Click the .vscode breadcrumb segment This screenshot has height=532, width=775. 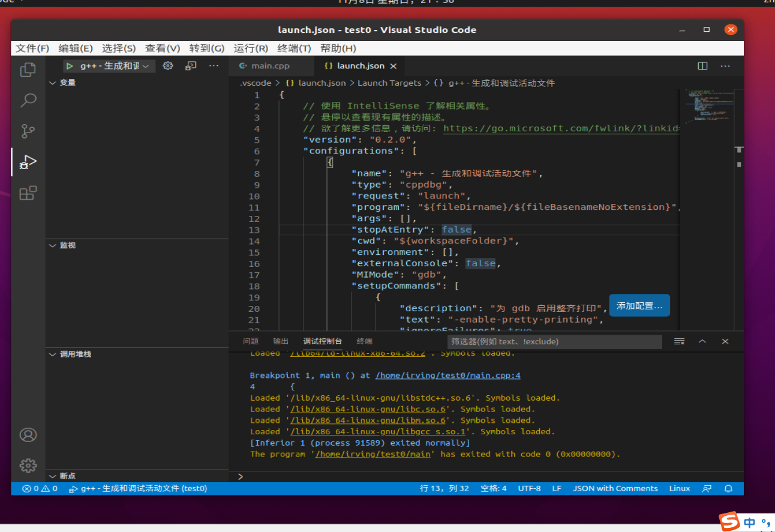click(x=256, y=83)
